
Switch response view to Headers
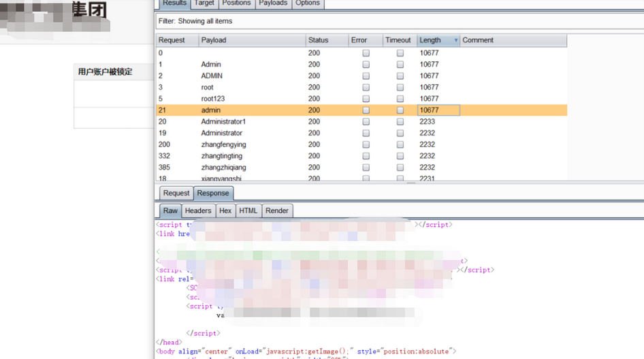198,211
